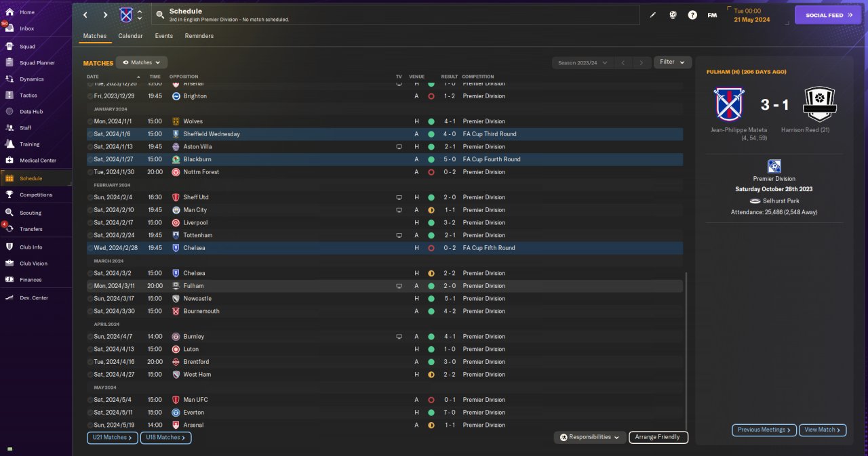
Task: Click the club badge in header
Action: [x=126, y=15]
